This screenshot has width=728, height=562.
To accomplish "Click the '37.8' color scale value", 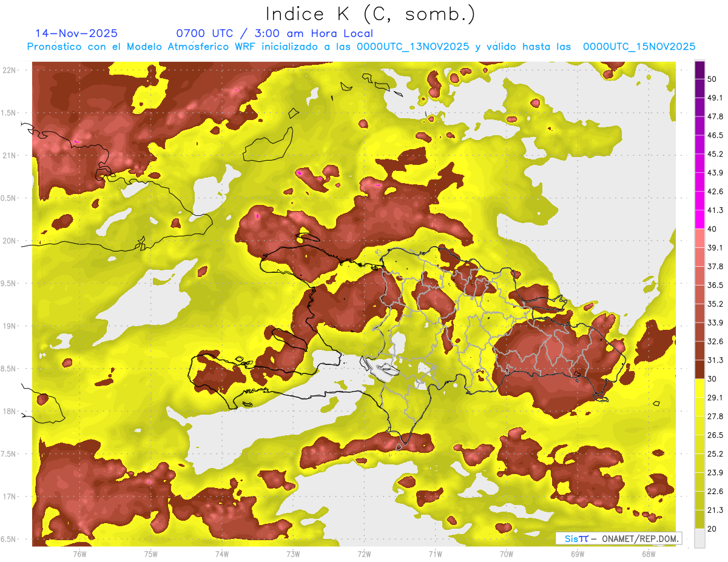I will coord(715,267).
